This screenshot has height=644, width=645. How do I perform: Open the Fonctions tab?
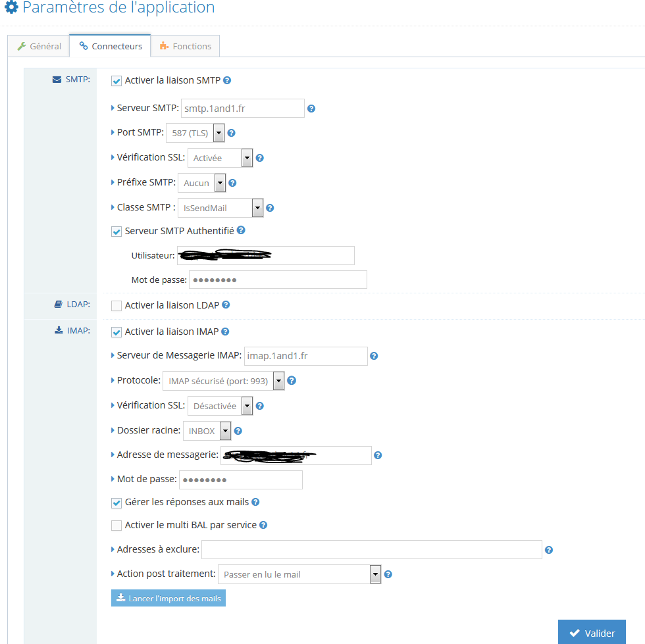pos(185,46)
